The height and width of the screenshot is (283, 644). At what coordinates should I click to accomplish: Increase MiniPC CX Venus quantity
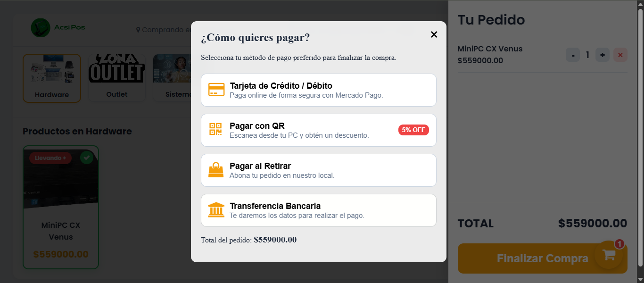click(x=602, y=55)
